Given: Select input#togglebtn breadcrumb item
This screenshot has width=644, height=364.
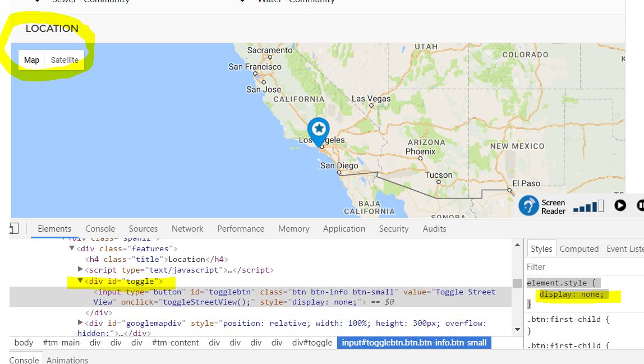Looking at the screenshot, I should (414, 343).
